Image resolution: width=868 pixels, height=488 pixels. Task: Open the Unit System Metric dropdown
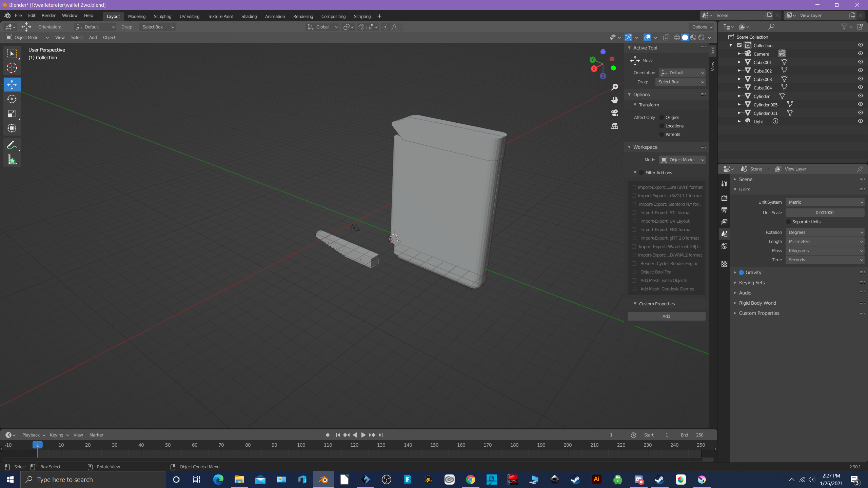coord(825,202)
